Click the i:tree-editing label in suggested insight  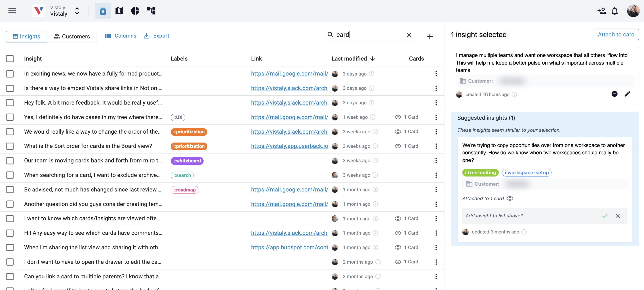pyautogui.click(x=480, y=172)
